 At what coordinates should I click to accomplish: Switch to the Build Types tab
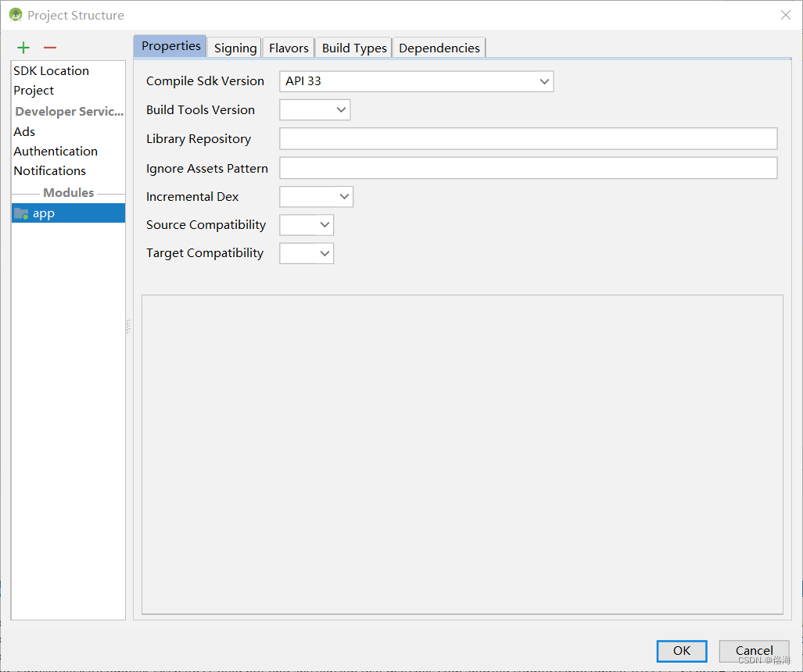[x=353, y=48]
